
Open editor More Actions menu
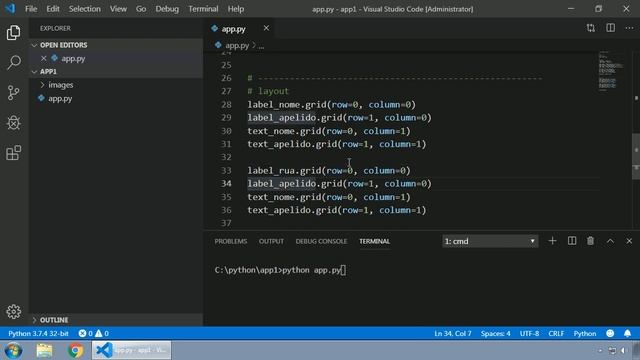[x=629, y=28]
